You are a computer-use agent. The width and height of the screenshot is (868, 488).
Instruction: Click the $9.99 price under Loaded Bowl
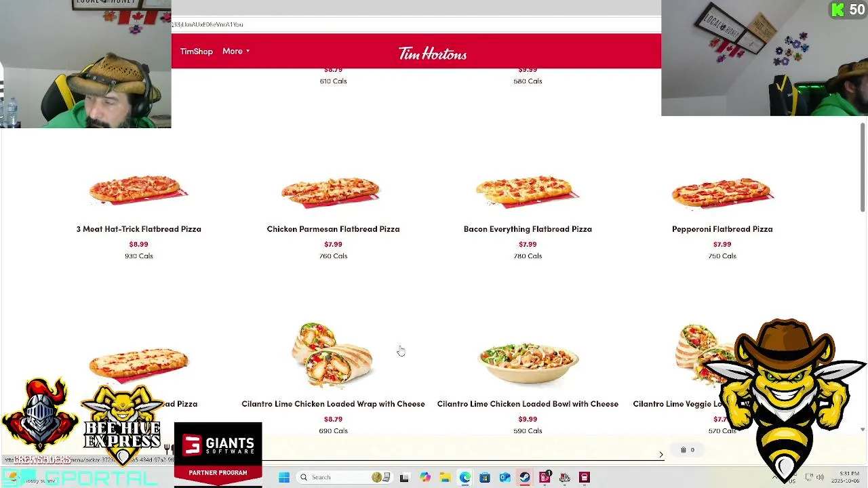(528, 419)
